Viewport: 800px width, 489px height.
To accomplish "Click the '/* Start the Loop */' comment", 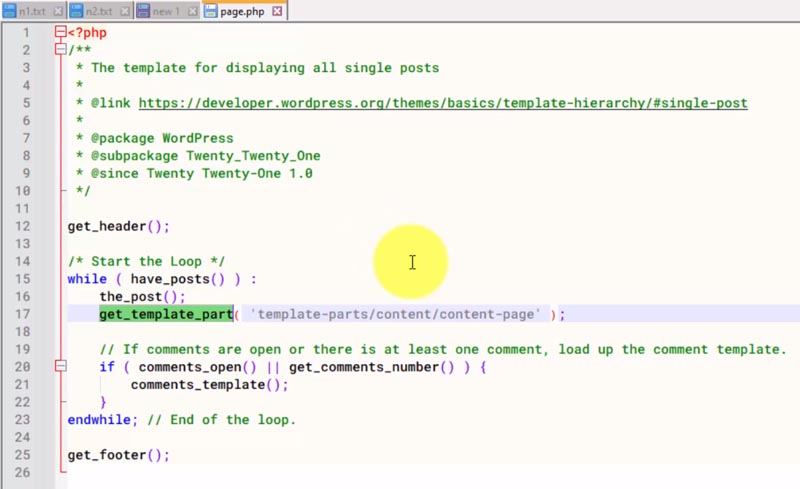I will 146,261.
